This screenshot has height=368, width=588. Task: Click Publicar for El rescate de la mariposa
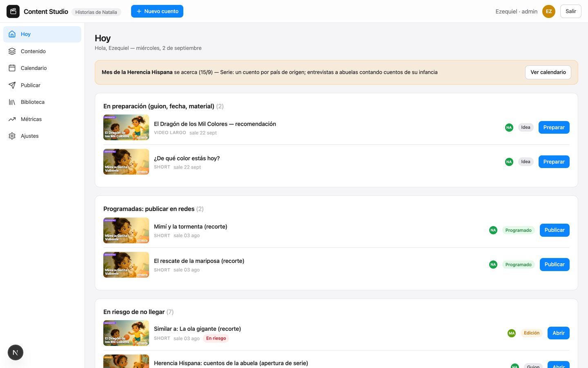pyautogui.click(x=555, y=265)
